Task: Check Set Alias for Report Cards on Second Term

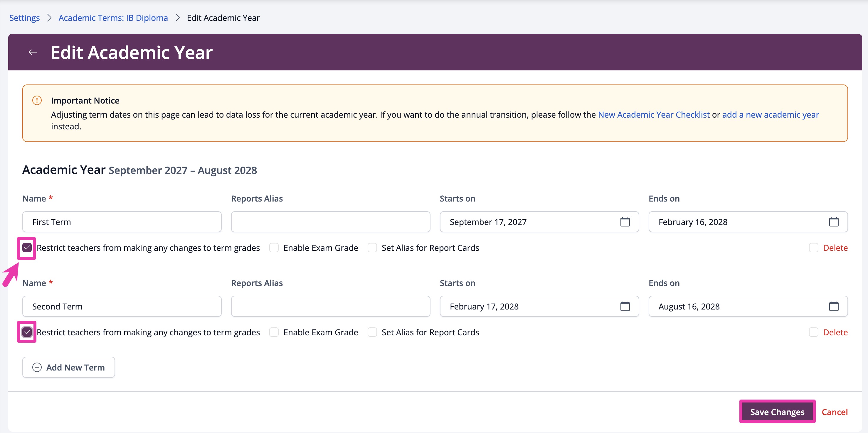Action: [372, 332]
